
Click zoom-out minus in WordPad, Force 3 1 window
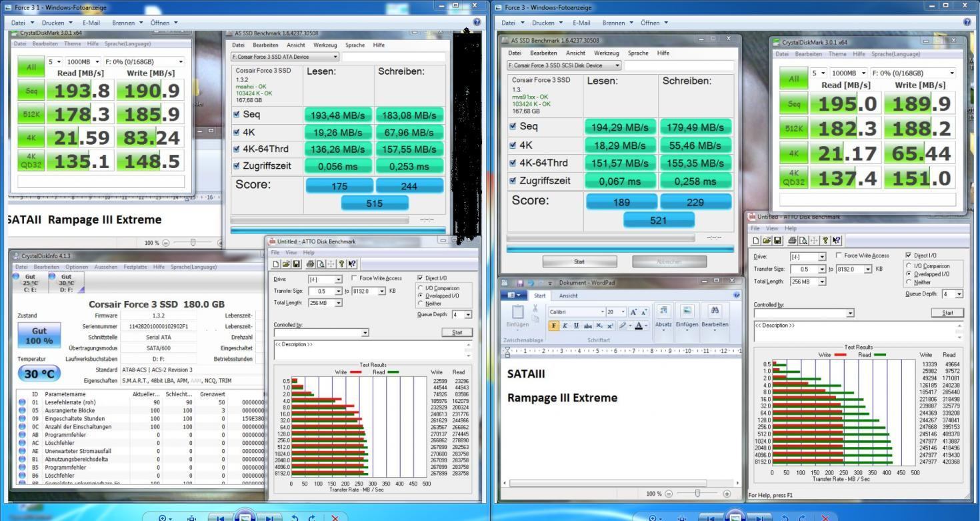pos(166,243)
